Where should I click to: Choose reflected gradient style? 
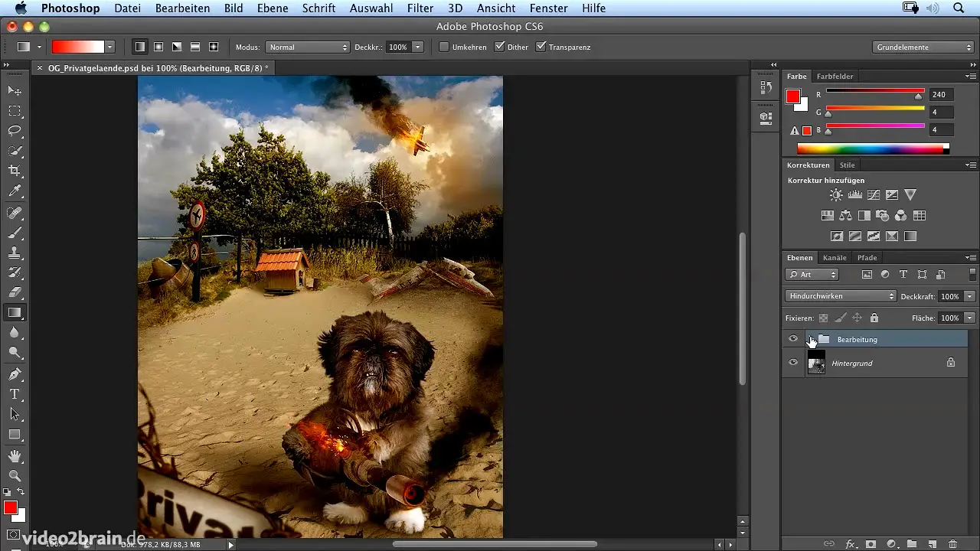pyautogui.click(x=195, y=47)
